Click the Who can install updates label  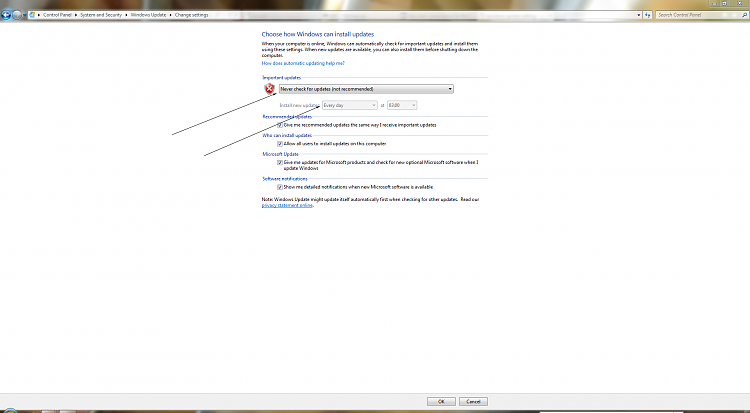tap(287, 135)
